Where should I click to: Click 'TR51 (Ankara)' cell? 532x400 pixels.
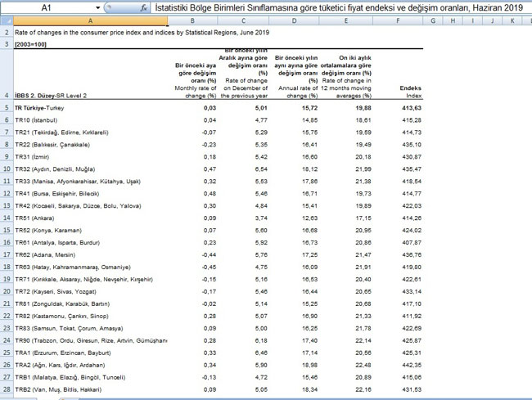(34, 218)
